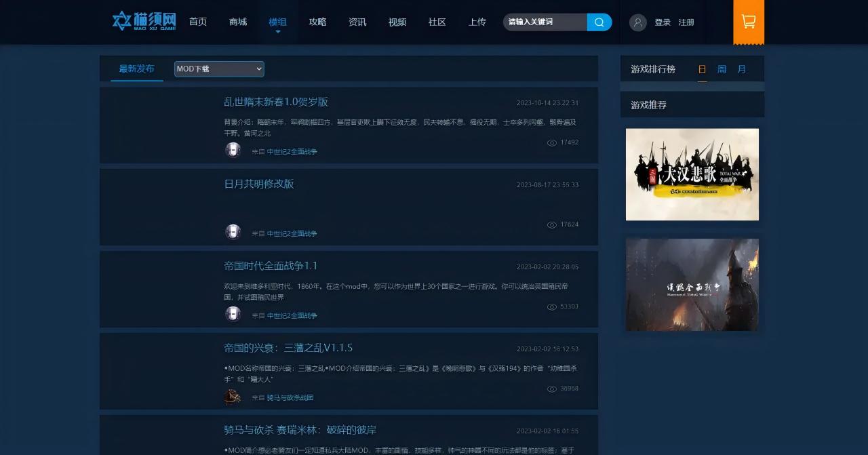Click the 骑马与砍杀战团 source link
868x455 pixels.
pyautogui.click(x=290, y=398)
